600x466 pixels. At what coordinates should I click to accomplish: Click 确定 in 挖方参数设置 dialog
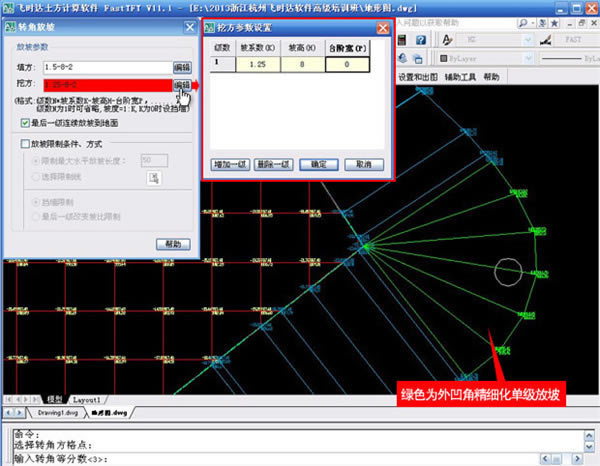pos(318,163)
